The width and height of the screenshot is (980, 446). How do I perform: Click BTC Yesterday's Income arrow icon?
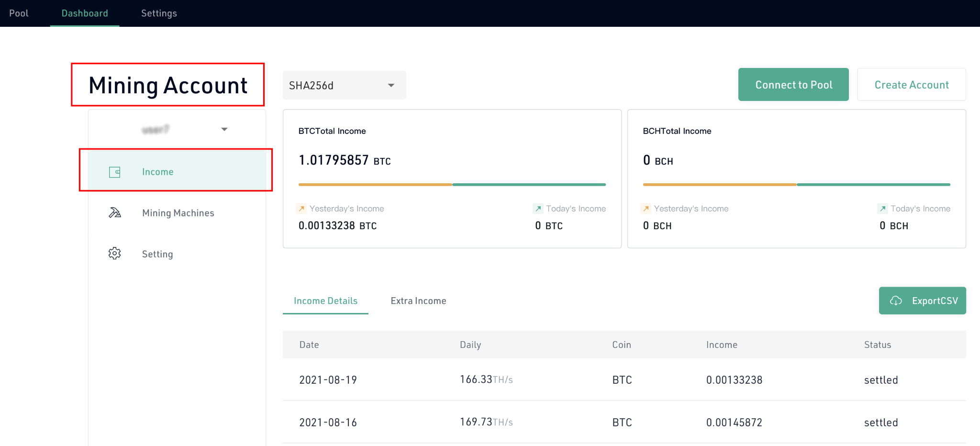pyautogui.click(x=301, y=209)
